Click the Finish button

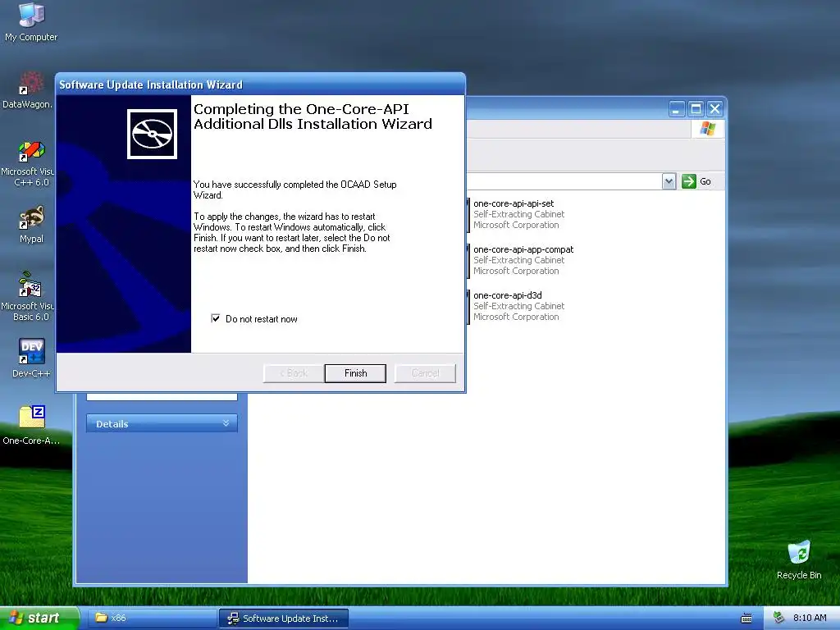[x=355, y=373]
